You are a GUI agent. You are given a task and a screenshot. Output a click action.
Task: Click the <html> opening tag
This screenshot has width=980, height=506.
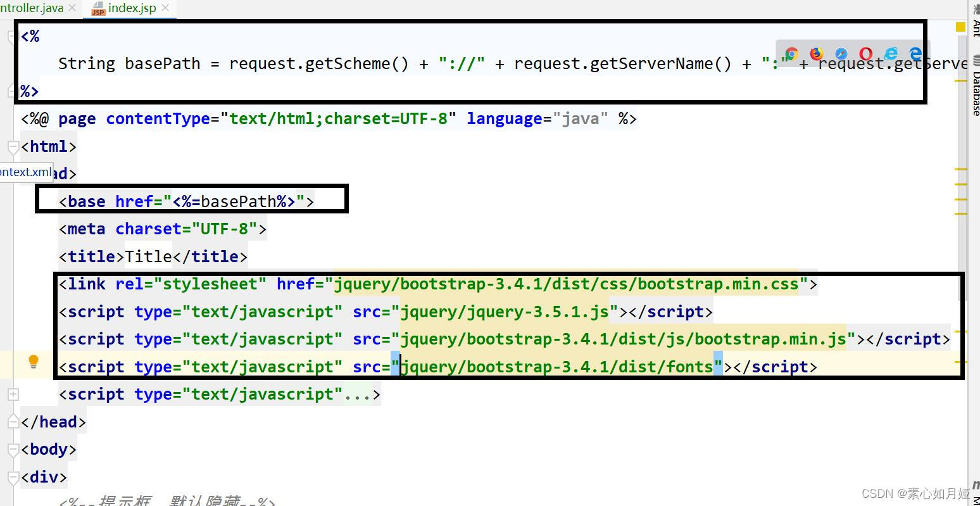49,146
